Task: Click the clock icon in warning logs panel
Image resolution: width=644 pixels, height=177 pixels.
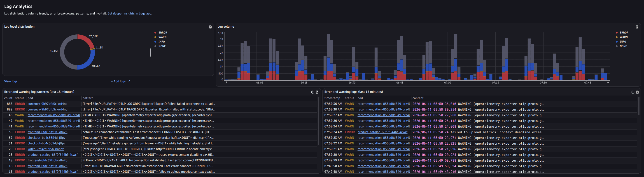Action: pos(633,92)
